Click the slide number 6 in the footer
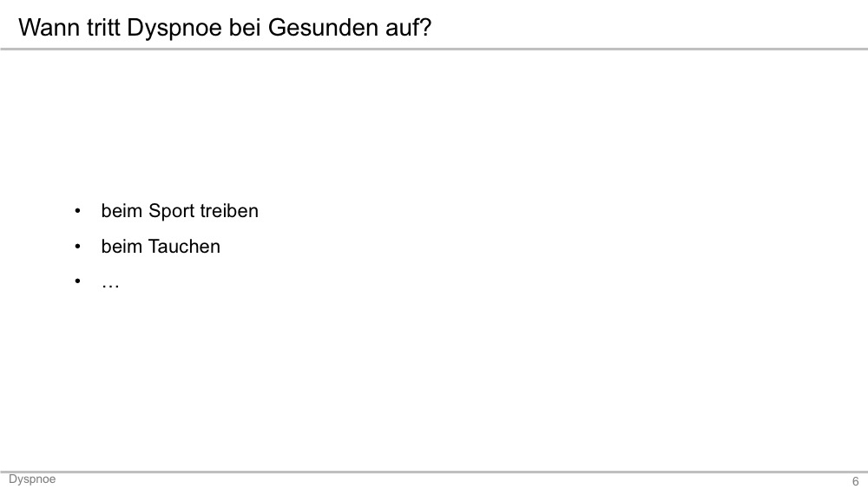Image resolution: width=868 pixels, height=489 pixels. click(855, 481)
